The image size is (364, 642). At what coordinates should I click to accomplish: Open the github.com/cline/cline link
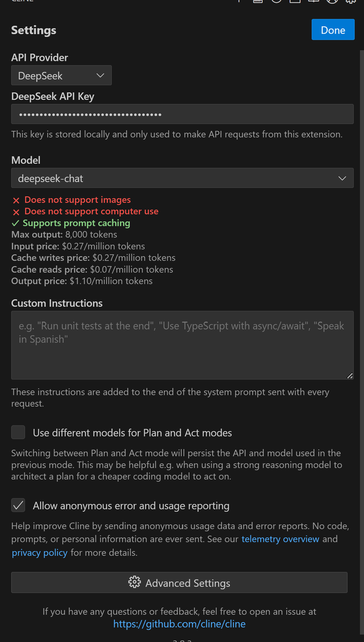coord(179,624)
